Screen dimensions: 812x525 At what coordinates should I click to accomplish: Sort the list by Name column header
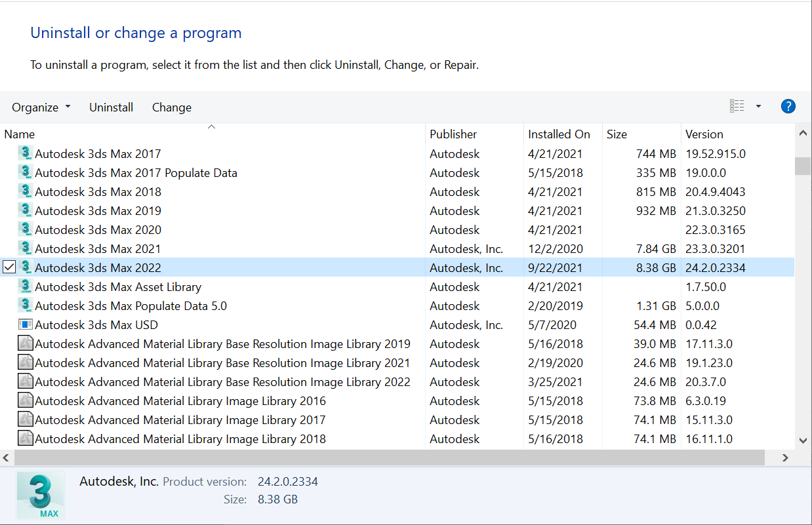(x=20, y=134)
